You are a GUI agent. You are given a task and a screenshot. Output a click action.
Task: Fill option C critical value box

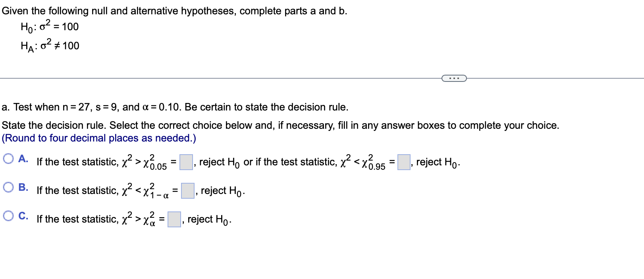pyautogui.click(x=174, y=219)
